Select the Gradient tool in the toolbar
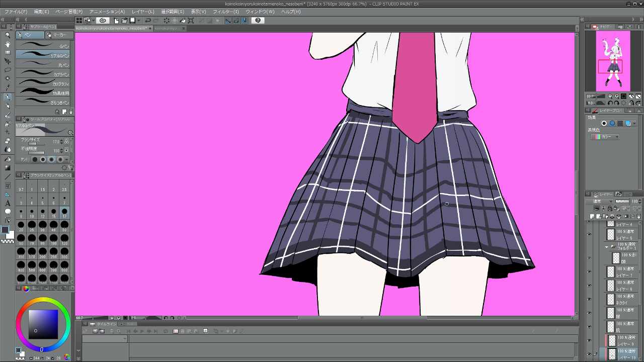Image resolution: width=644 pixels, height=362 pixels. pos(7,167)
